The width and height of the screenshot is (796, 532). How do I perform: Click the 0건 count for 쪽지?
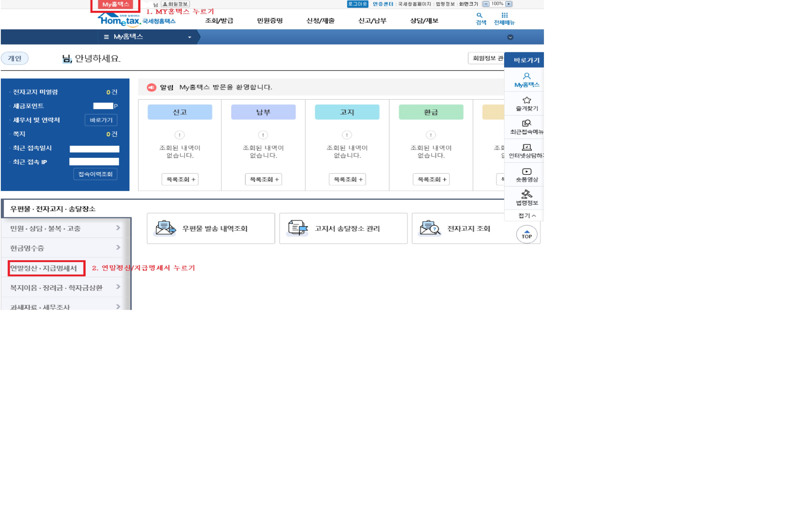pyautogui.click(x=112, y=134)
